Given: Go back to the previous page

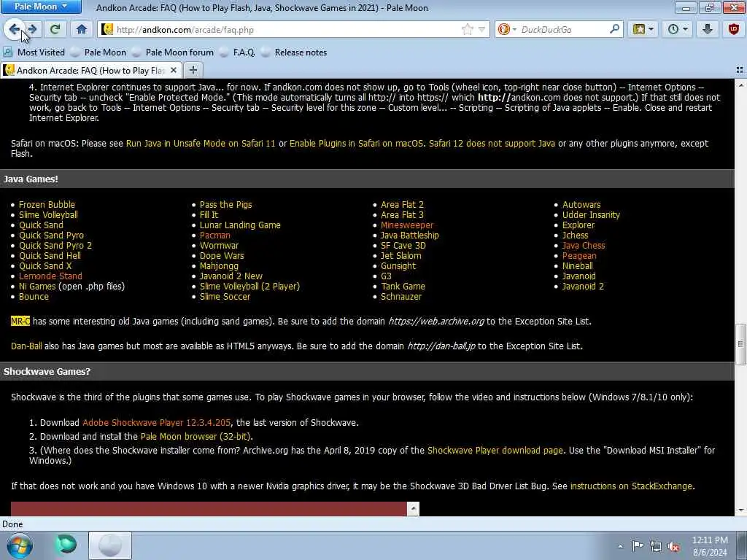Looking at the screenshot, I should 15,29.
